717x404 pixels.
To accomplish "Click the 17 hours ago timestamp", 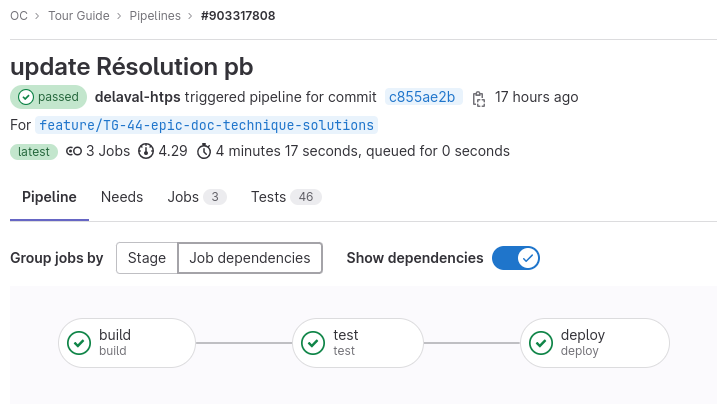I will pos(536,97).
